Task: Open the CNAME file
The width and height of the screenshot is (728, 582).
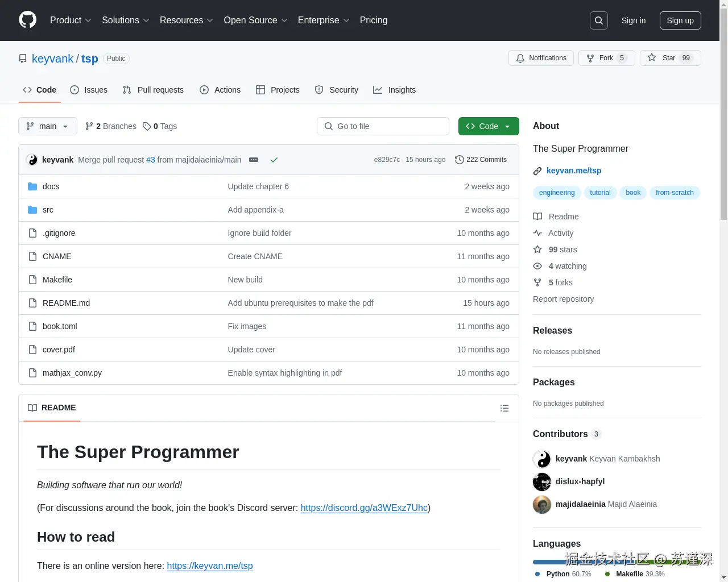Action: pos(57,256)
